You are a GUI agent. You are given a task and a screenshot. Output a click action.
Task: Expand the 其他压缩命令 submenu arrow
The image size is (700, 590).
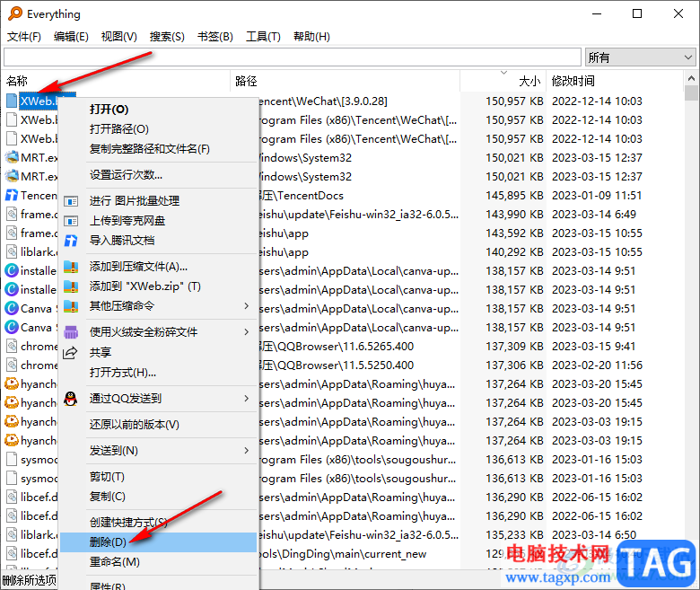click(x=247, y=306)
